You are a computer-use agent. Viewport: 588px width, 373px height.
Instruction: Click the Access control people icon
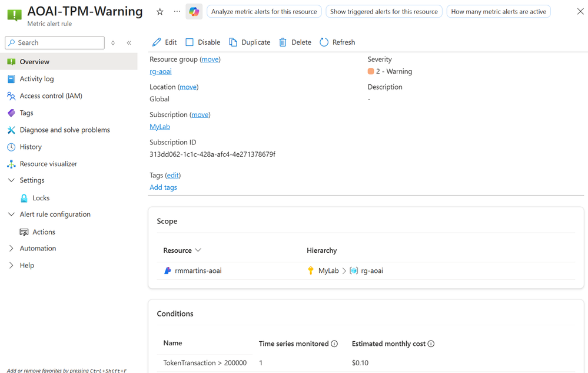[11, 96]
